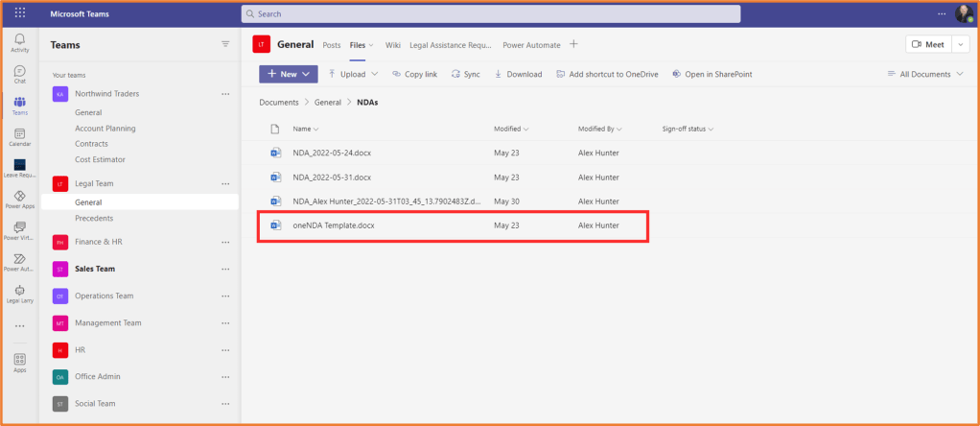Open the oneNDA Template.docx file
The width and height of the screenshot is (980, 426).
[x=334, y=225]
